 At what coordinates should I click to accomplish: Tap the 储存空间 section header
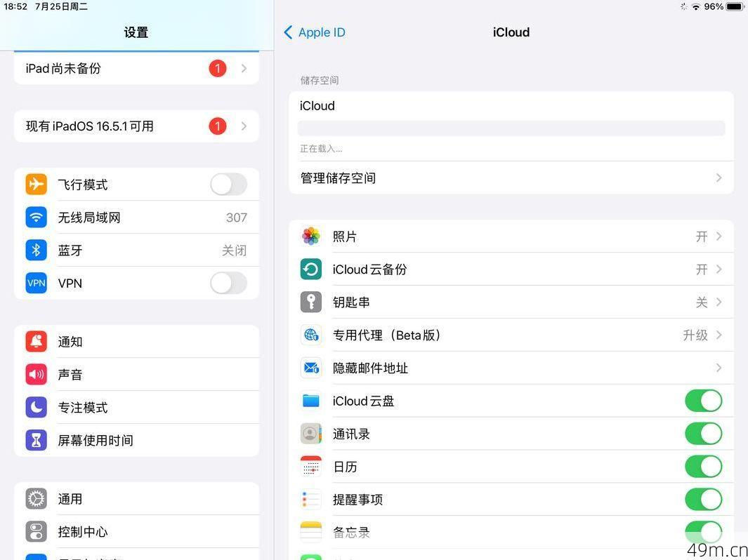pos(320,81)
